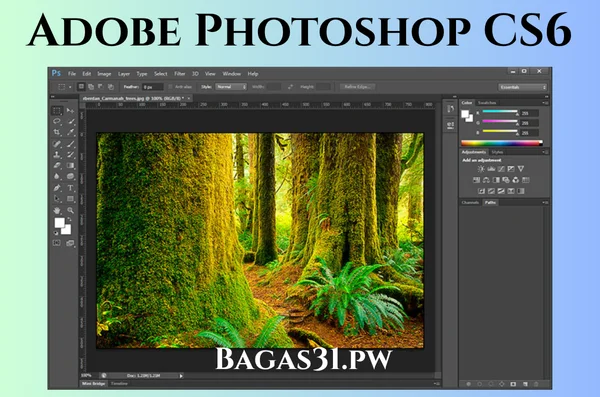Change the screen mode from the toolbox

point(70,243)
